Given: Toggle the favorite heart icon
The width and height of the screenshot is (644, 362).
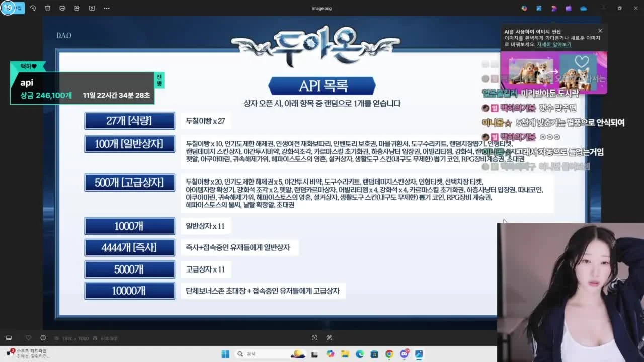Looking at the screenshot, I should 28,338.
